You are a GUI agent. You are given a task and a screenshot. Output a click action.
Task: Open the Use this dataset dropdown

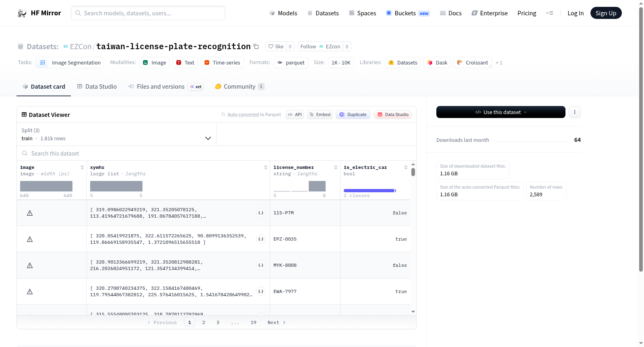501,112
